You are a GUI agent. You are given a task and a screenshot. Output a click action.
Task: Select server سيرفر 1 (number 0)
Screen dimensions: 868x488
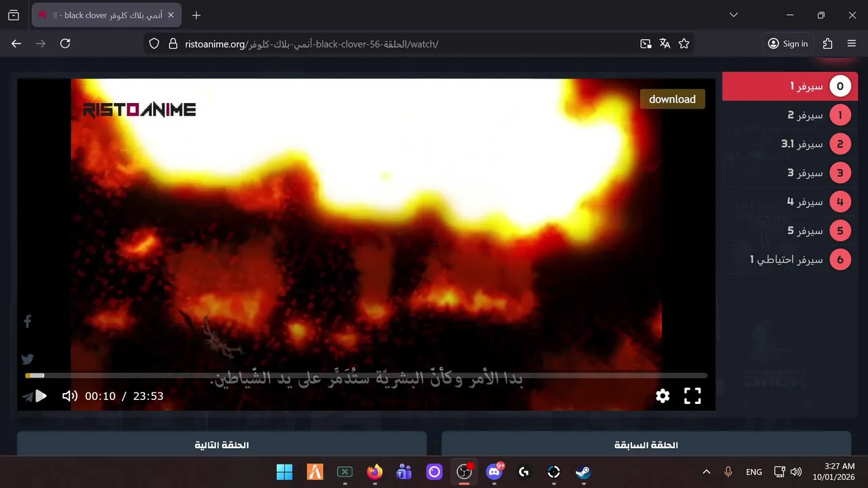click(x=790, y=86)
